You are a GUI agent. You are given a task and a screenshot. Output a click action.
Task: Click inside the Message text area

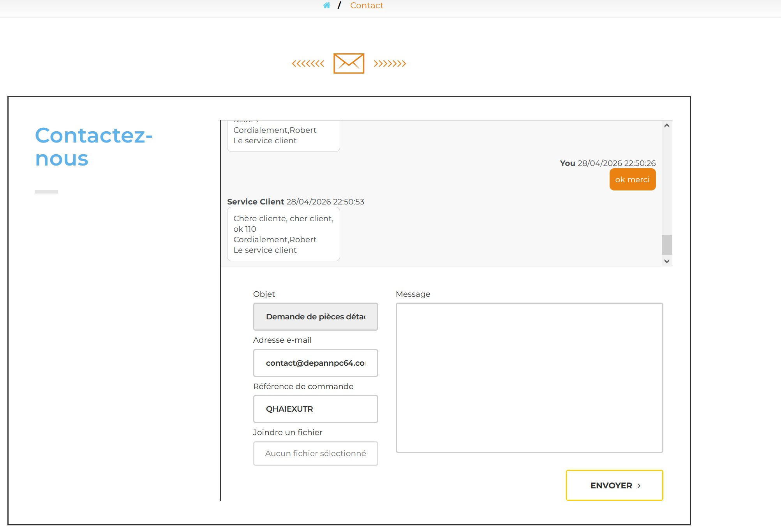point(529,378)
